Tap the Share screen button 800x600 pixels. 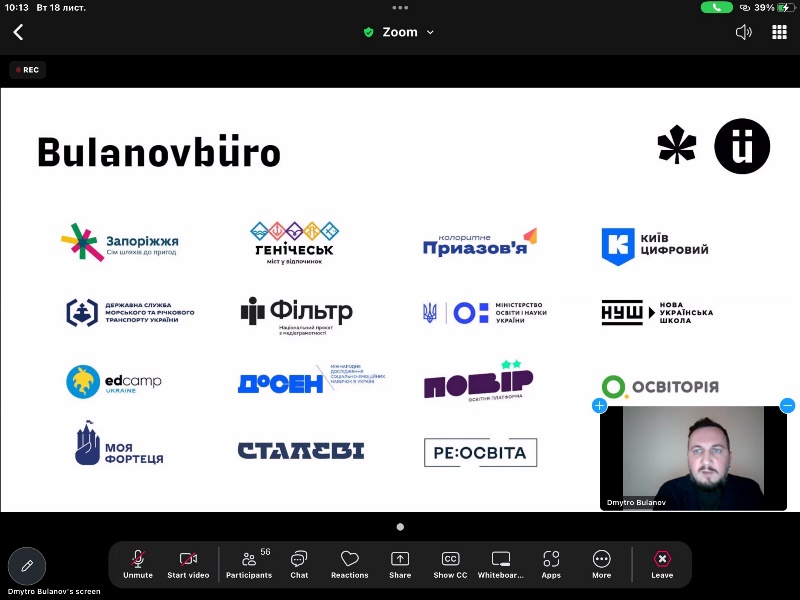coord(400,564)
